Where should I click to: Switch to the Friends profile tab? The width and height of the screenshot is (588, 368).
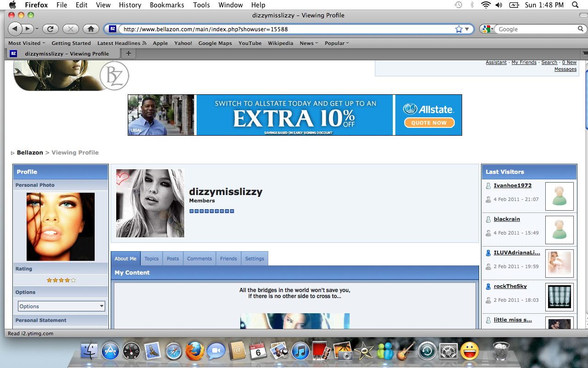pos(228,259)
